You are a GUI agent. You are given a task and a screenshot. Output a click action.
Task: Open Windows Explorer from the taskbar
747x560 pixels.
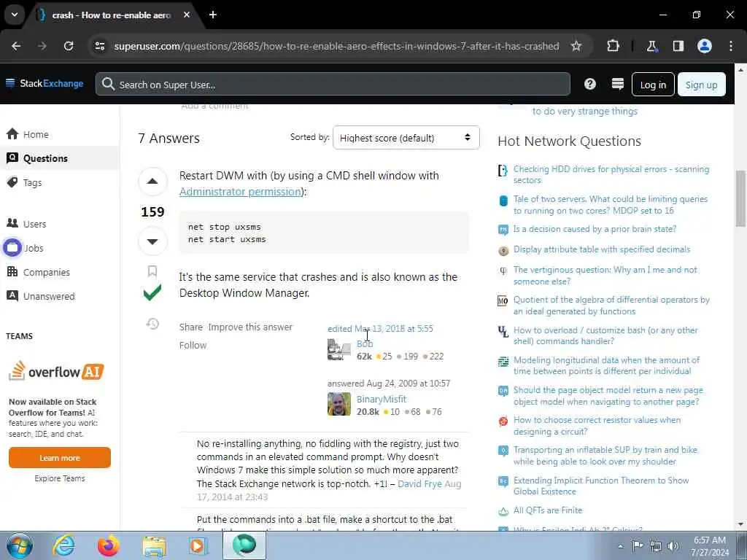click(154, 545)
